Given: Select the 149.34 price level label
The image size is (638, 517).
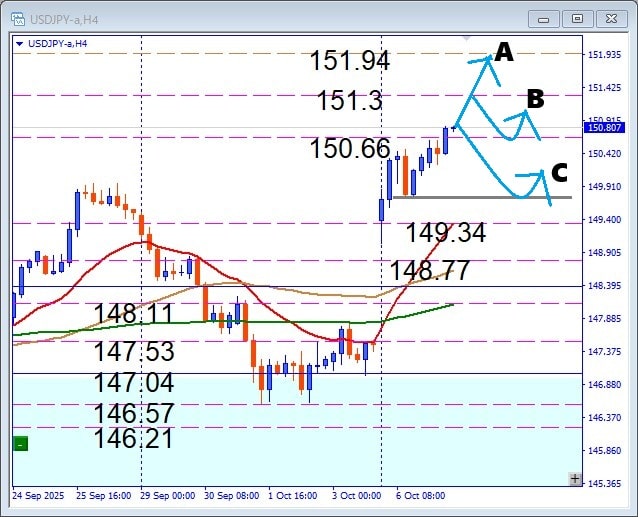Looking at the screenshot, I should click(x=445, y=233).
